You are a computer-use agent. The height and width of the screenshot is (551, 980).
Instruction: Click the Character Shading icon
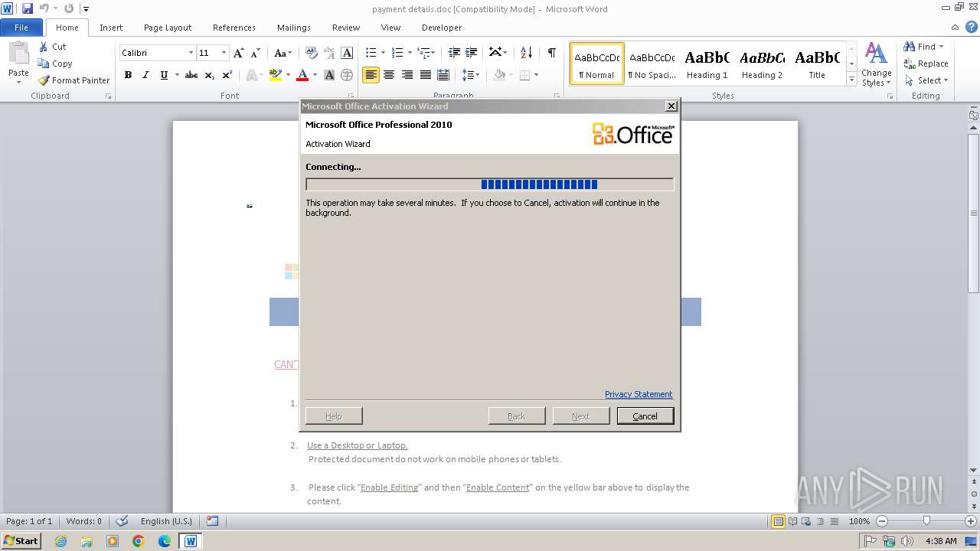(329, 75)
